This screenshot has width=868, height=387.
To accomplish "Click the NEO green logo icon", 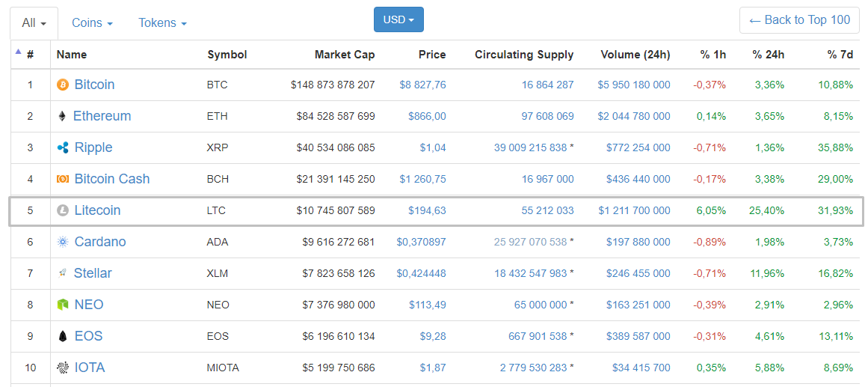I will (x=63, y=305).
